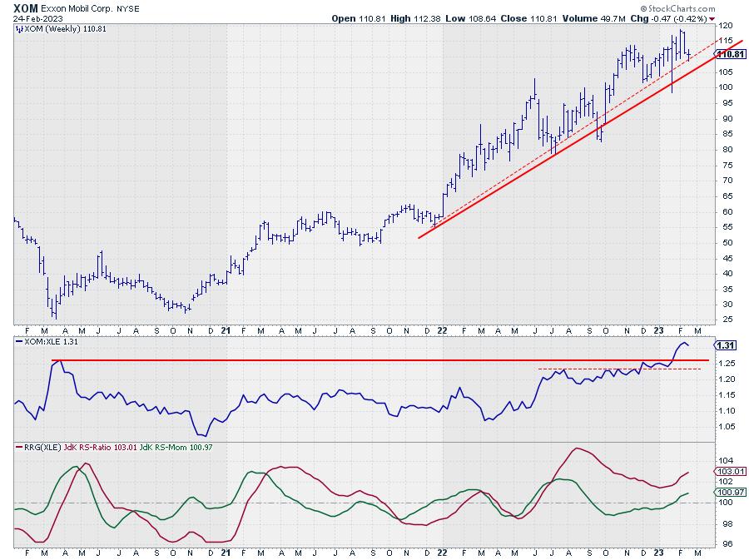Click the red down-arrow change indicator
This screenshot has width=749, height=560.
[712, 19]
